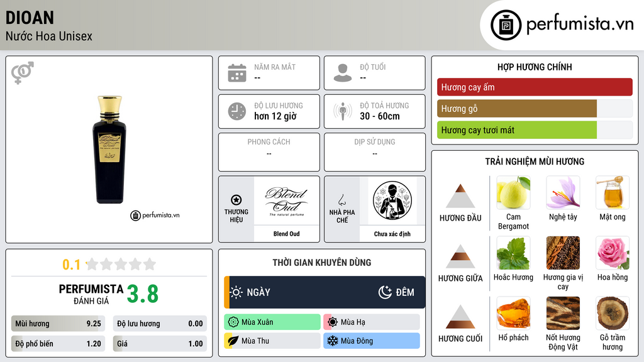Select the Hổ phách amber note image
The height and width of the screenshot is (362, 644).
point(513,313)
